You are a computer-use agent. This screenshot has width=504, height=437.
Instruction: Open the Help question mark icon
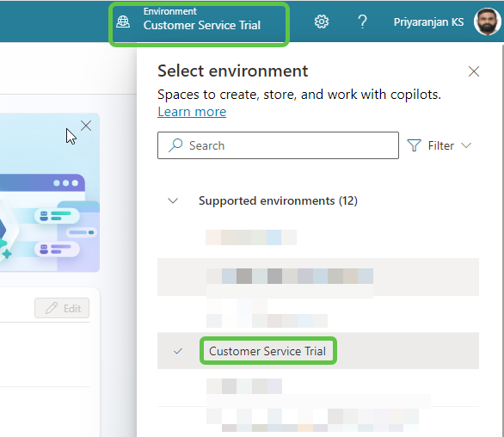tap(362, 22)
